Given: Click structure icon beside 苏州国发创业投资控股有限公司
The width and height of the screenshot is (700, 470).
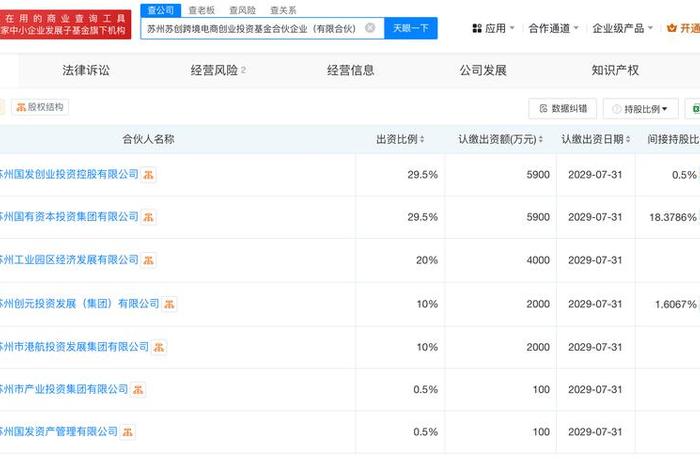Looking at the screenshot, I should point(149,175).
